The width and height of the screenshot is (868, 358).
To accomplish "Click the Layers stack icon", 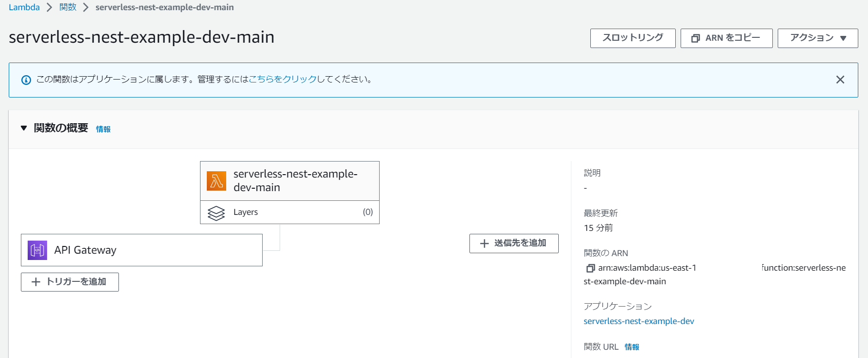I will pos(216,213).
